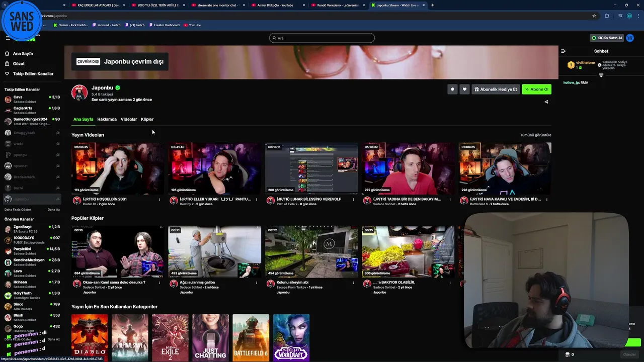The image size is (644, 362).
Task: Open KendineMuzisyen recommended channel
Action: [32, 262]
